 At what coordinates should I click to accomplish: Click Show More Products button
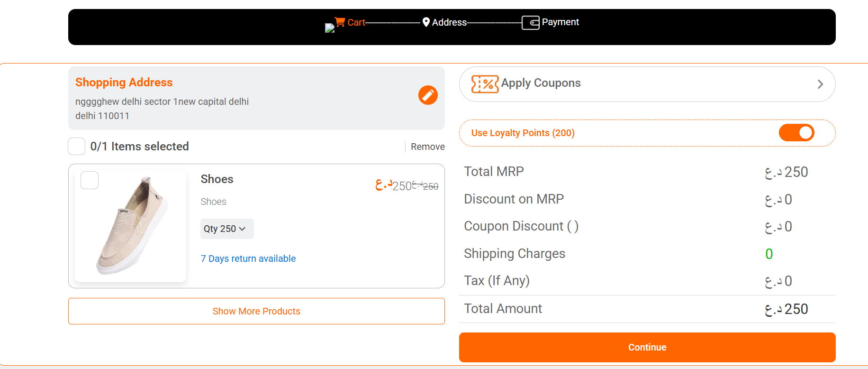point(256,311)
